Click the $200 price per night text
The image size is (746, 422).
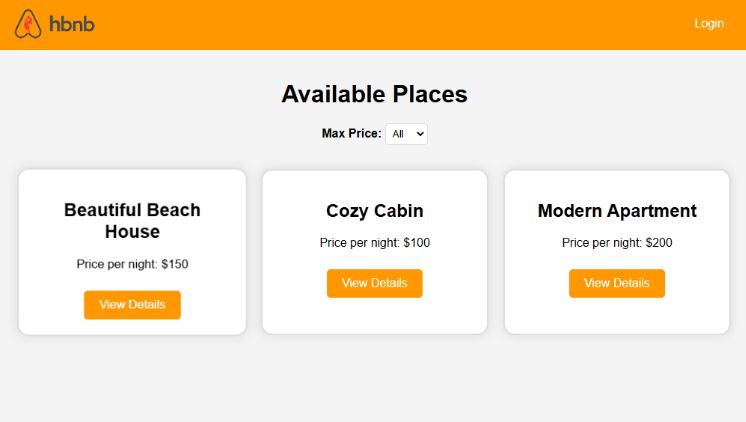[x=617, y=243]
